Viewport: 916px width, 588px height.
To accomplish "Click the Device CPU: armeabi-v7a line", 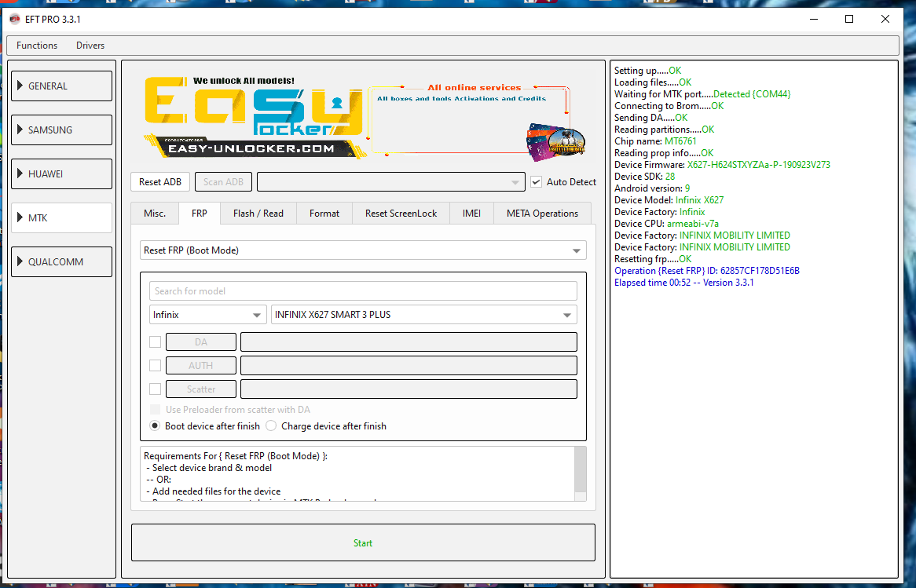I will (666, 223).
